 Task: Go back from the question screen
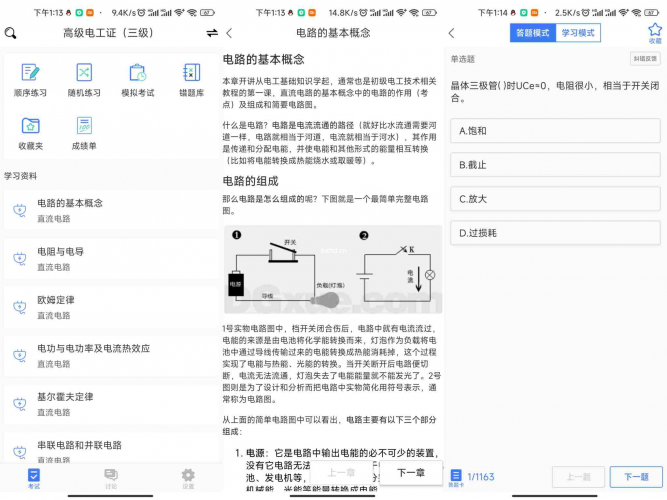452,33
